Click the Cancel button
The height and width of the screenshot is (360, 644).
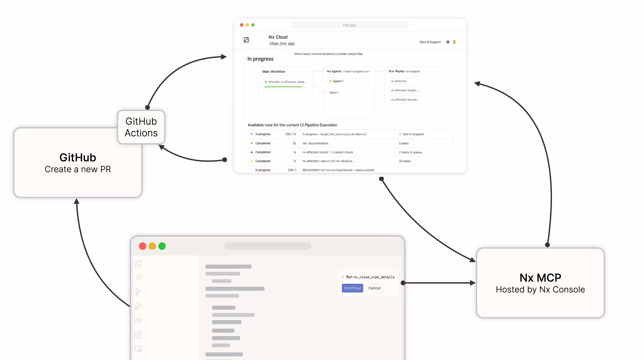(375, 288)
